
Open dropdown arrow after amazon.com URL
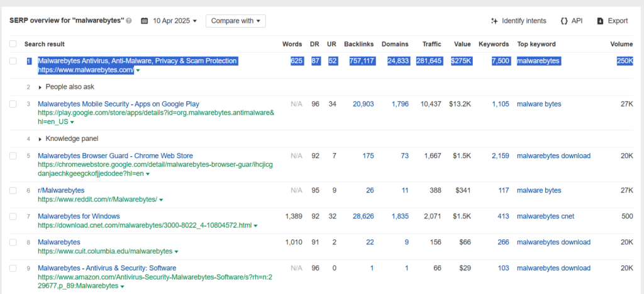(123, 286)
